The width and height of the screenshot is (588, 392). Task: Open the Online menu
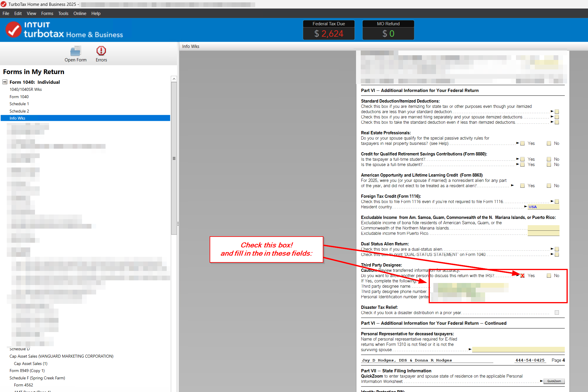click(x=80, y=14)
